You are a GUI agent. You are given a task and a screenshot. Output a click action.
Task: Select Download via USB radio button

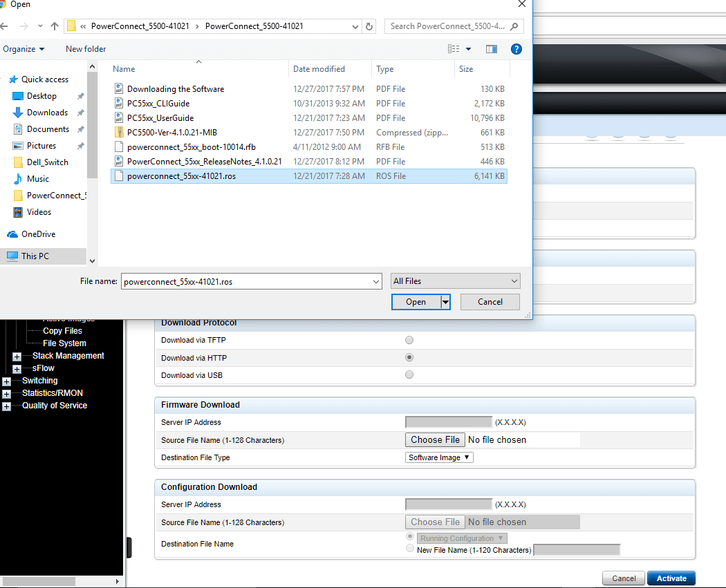click(409, 375)
